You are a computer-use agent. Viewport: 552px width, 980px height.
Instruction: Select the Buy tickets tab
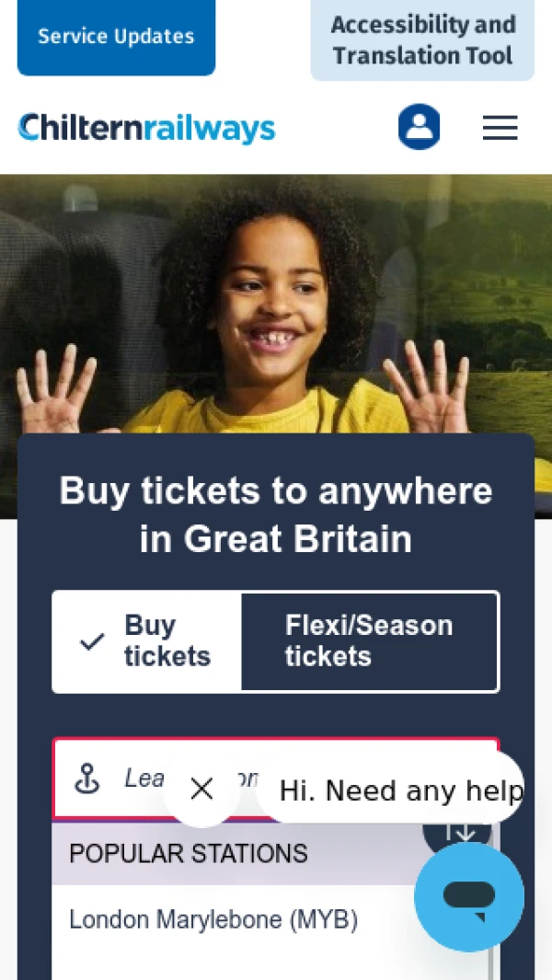pos(147,641)
